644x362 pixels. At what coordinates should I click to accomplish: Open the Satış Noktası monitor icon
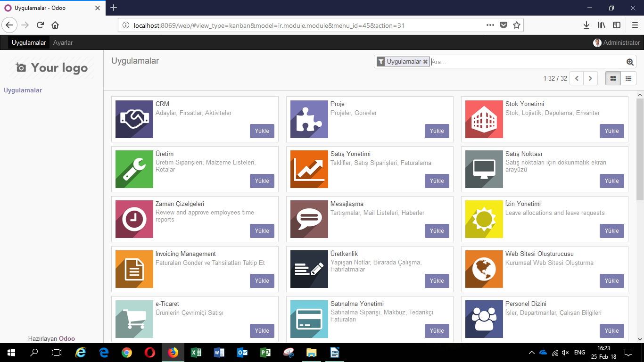click(484, 169)
